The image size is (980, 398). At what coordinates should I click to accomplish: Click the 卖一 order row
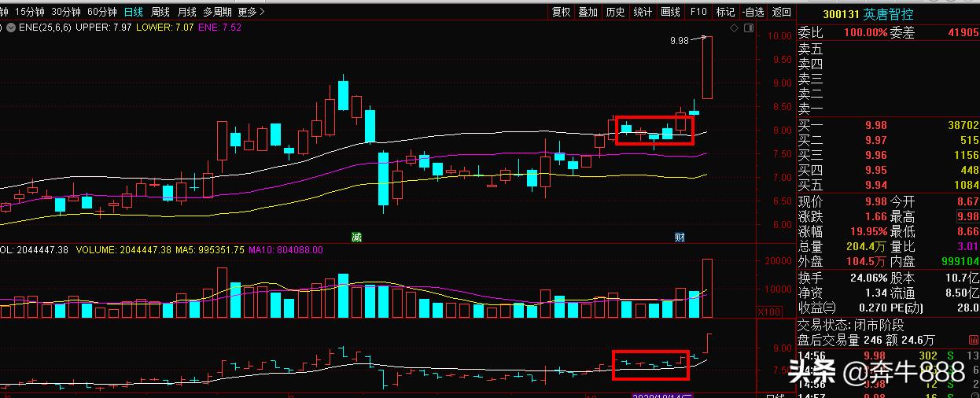pyautogui.click(x=889, y=109)
